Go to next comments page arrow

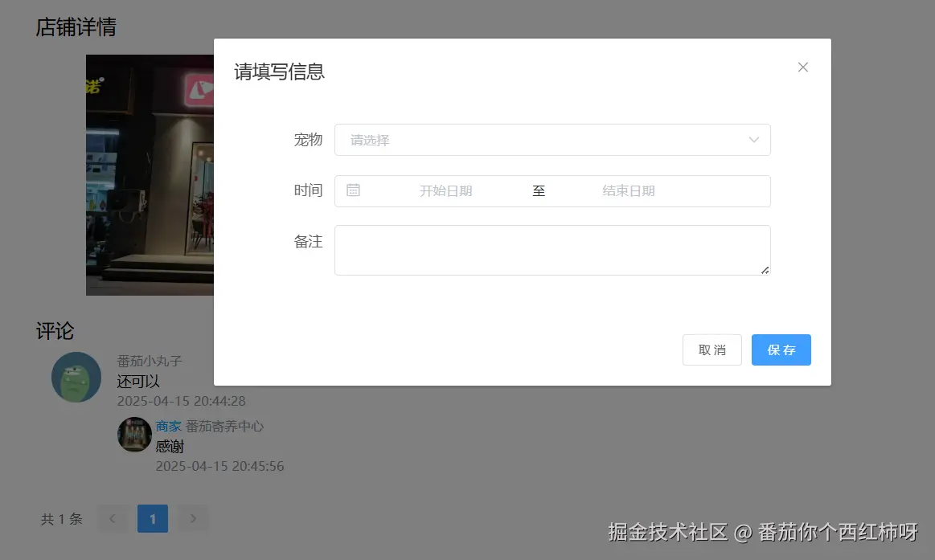click(193, 518)
